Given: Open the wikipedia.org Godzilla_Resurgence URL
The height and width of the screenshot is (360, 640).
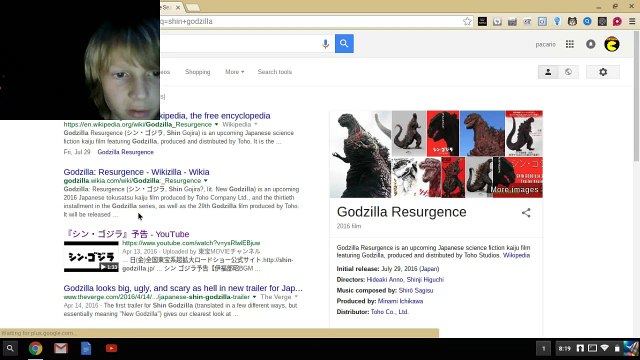Looking at the screenshot, I should coord(138,124).
